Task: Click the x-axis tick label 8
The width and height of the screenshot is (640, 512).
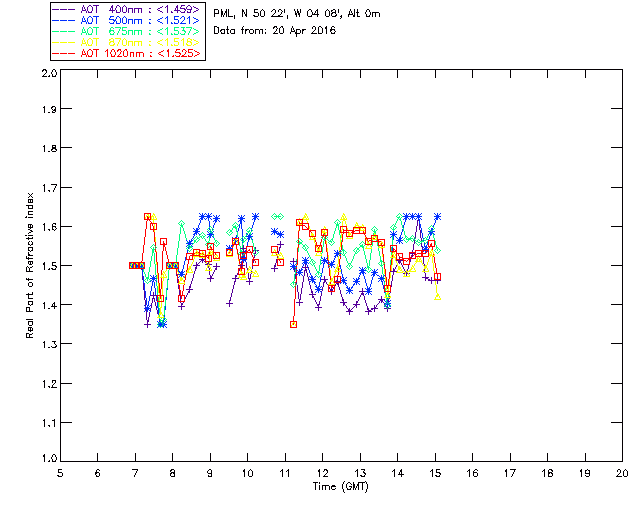Action: (172, 473)
